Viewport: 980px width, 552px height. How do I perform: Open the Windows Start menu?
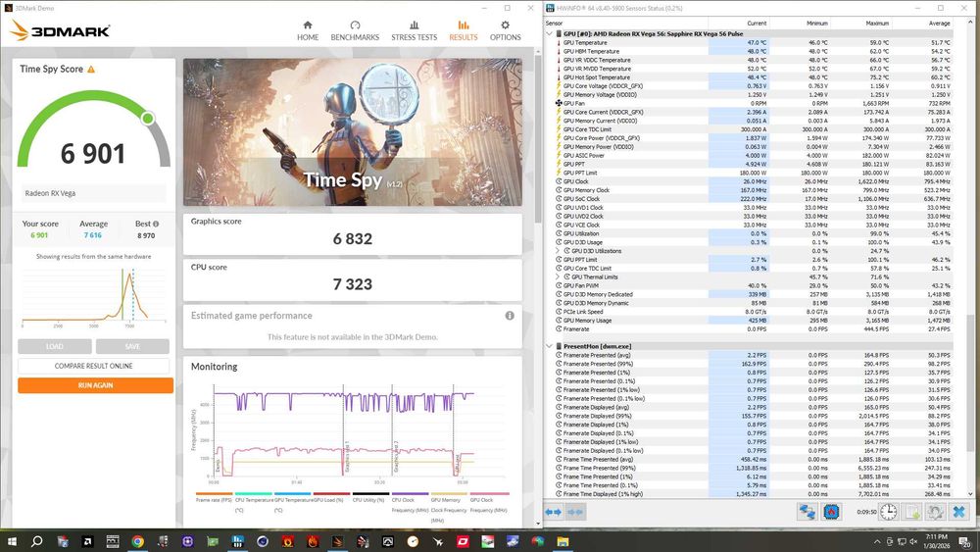tap(12, 541)
